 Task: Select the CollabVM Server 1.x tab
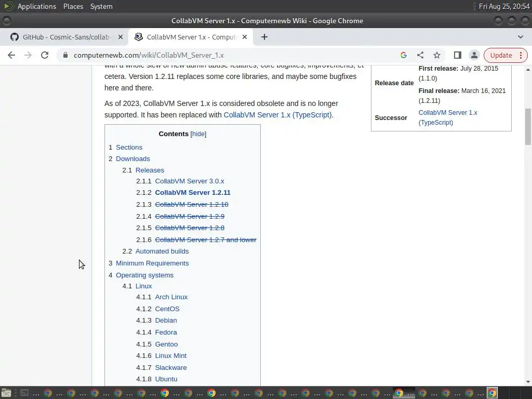190,37
